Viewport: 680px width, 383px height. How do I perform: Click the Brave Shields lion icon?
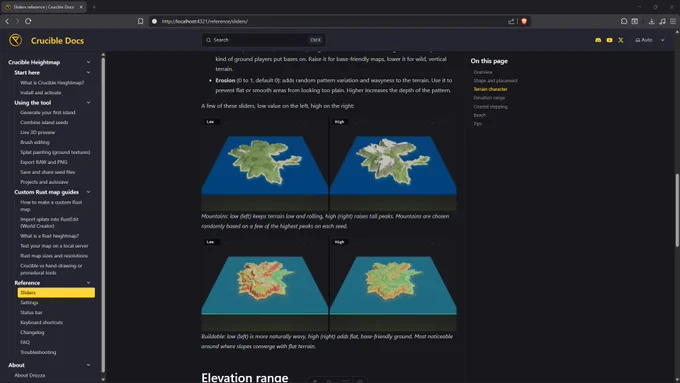click(x=524, y=21)
